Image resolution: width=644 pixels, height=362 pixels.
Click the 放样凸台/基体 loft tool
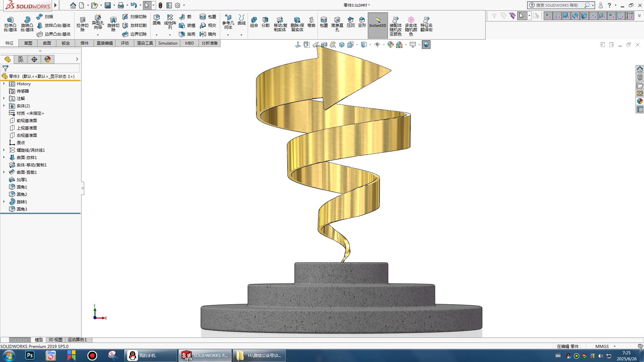(54, 25)
